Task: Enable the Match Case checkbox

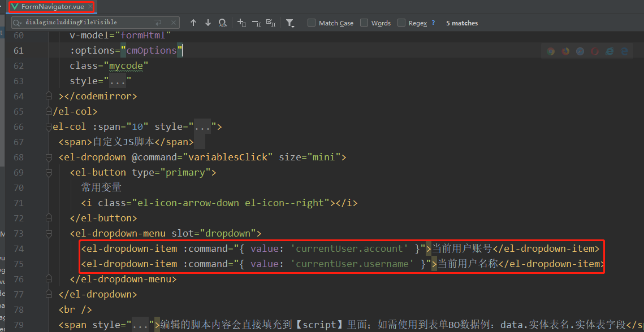Action: pos(312,23)
